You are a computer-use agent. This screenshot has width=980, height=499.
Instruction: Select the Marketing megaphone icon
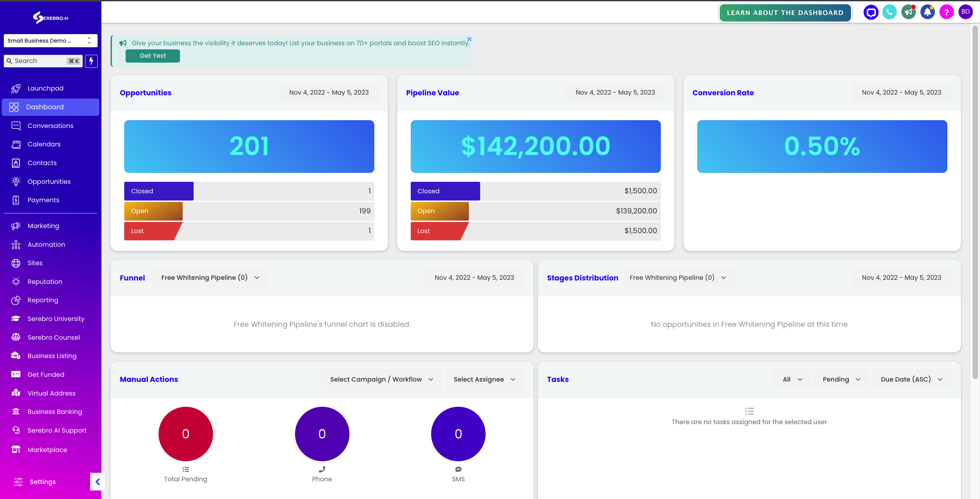16,225
